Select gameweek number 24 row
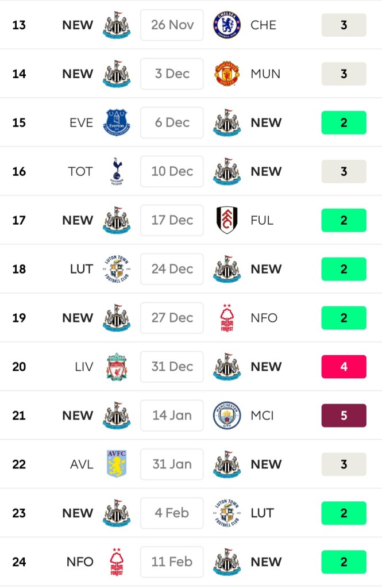 point(19,562)
